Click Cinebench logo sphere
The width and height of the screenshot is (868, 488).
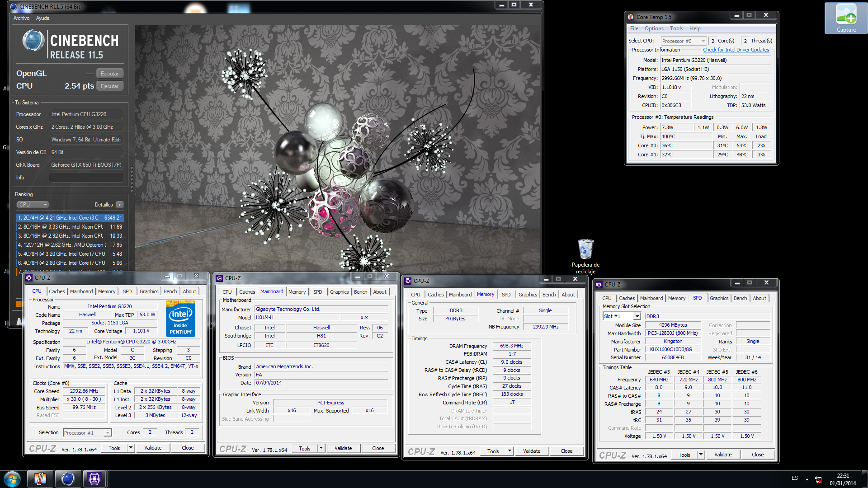[x=33, y=41]
